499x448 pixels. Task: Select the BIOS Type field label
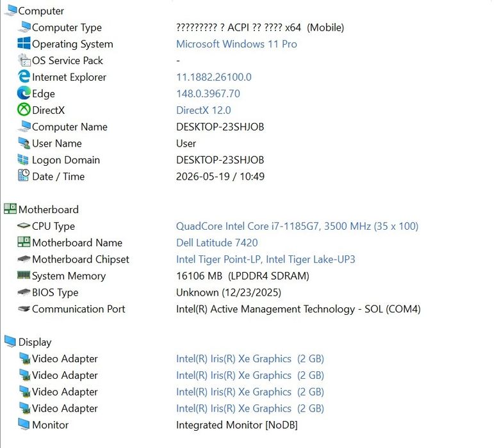55,292
